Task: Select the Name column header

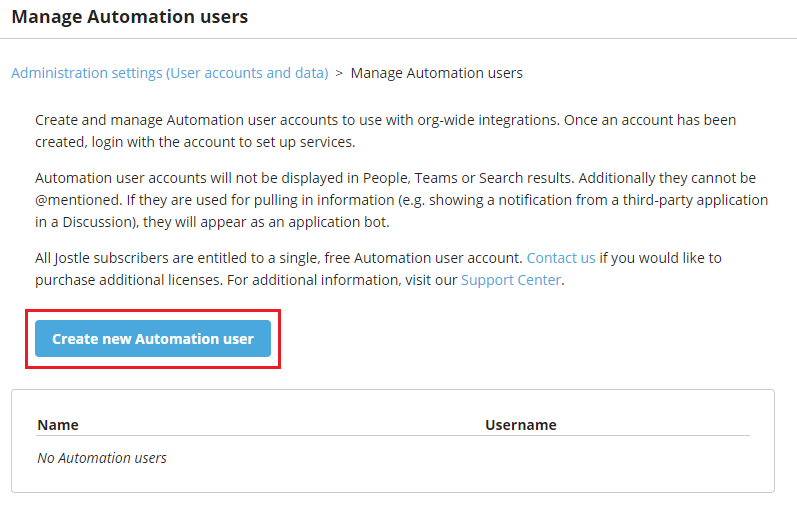Action: [x=58, y=425]
